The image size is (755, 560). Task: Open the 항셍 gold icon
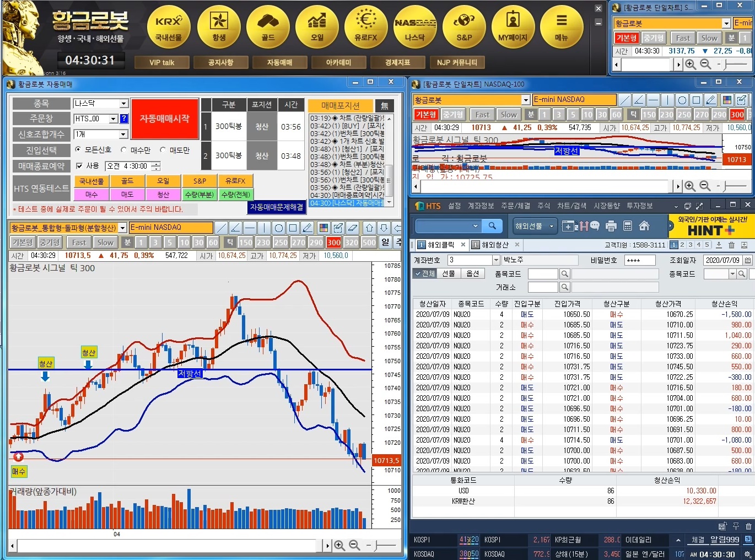point(219,28)
